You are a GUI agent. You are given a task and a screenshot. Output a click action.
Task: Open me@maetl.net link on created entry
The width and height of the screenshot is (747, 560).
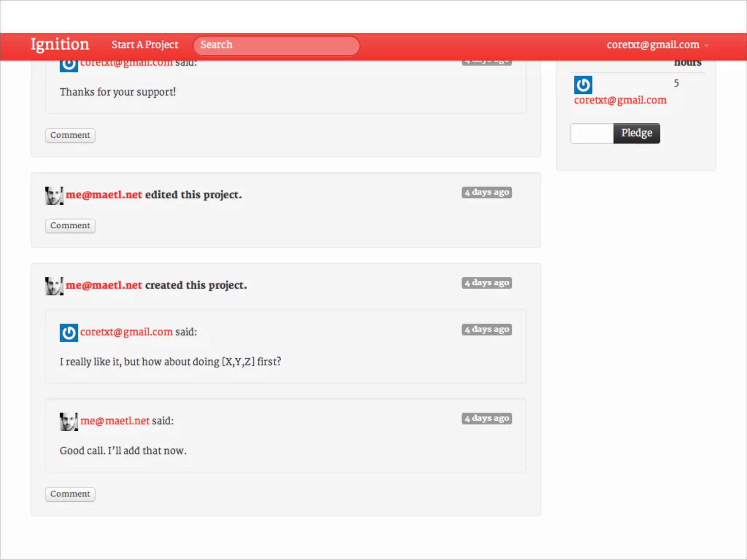coord(104,285)
